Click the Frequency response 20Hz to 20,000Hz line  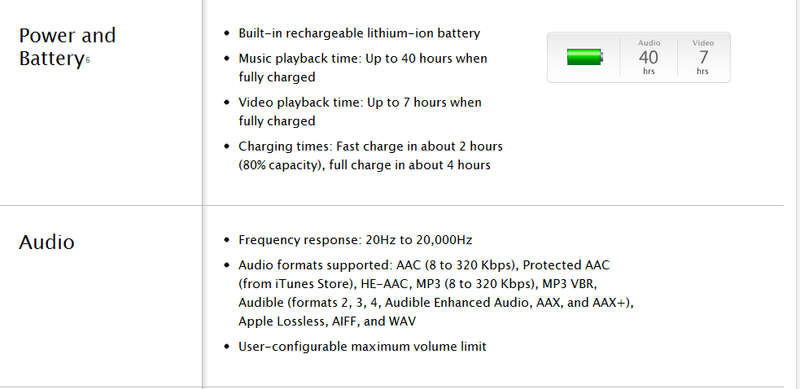click(355, 240)
